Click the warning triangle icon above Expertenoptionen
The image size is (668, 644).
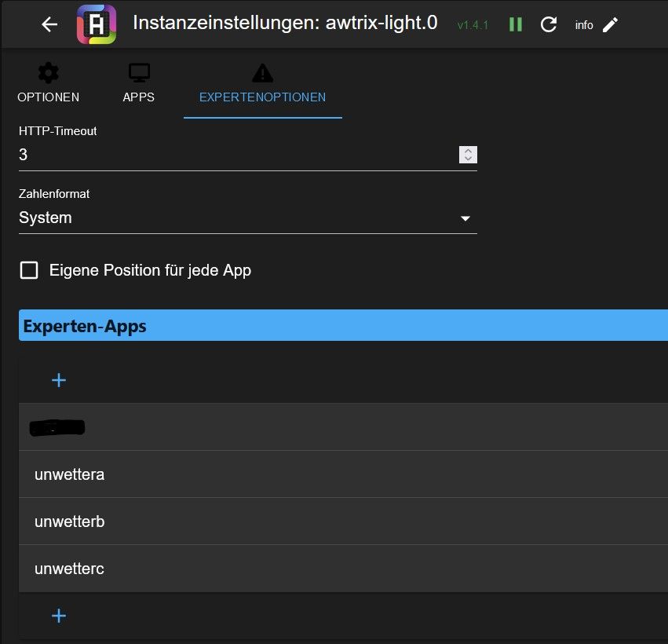pyautogui.click(x=262, y=74)
